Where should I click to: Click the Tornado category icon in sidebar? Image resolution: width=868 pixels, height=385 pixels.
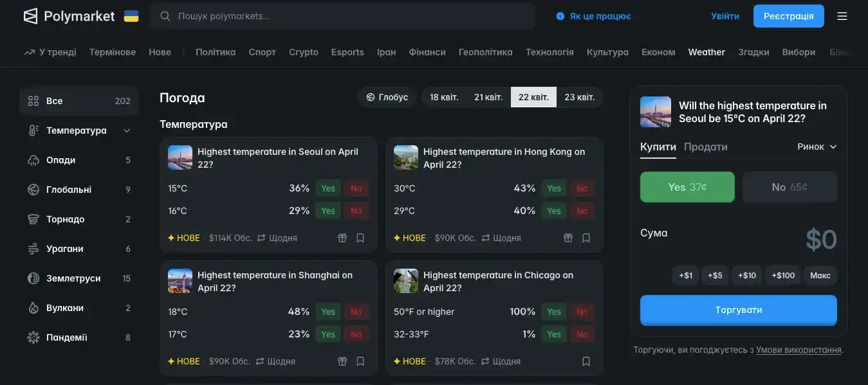[x=33, y=219]
